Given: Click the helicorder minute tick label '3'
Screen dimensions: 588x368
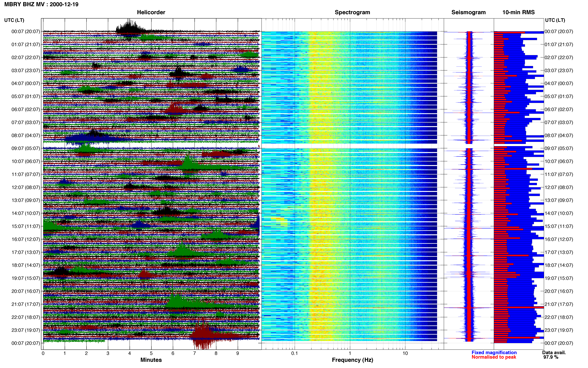Looking at the screenshot, I should coord(108,353).
